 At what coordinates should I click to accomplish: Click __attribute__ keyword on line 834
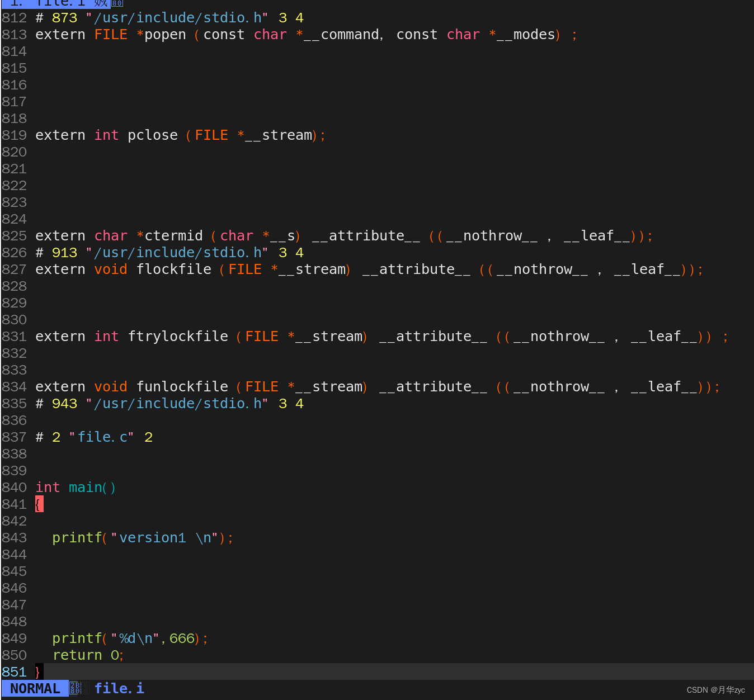(x=433, y=387)
